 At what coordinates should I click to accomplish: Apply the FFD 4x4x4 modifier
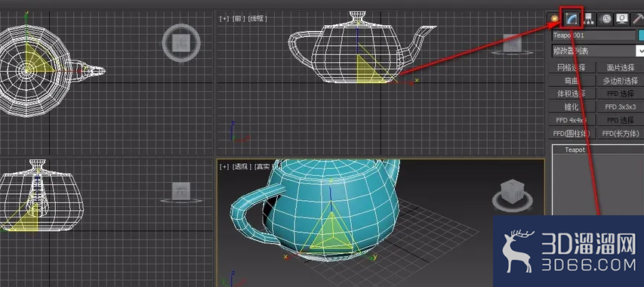[572, 120]
